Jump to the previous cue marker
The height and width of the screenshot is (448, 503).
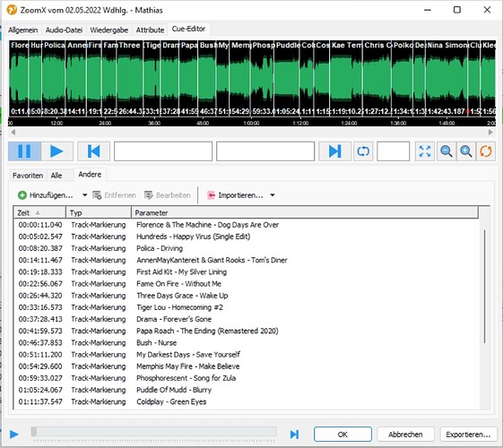click(93, 151)
